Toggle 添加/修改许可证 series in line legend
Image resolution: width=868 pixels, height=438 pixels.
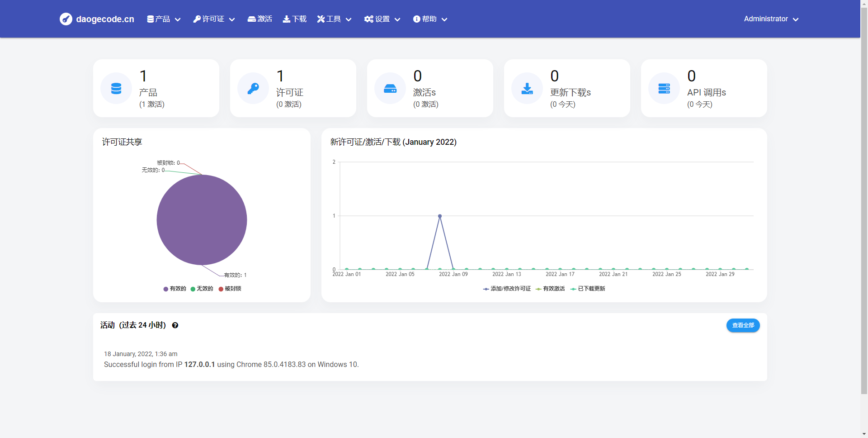(x=507, y=289)
